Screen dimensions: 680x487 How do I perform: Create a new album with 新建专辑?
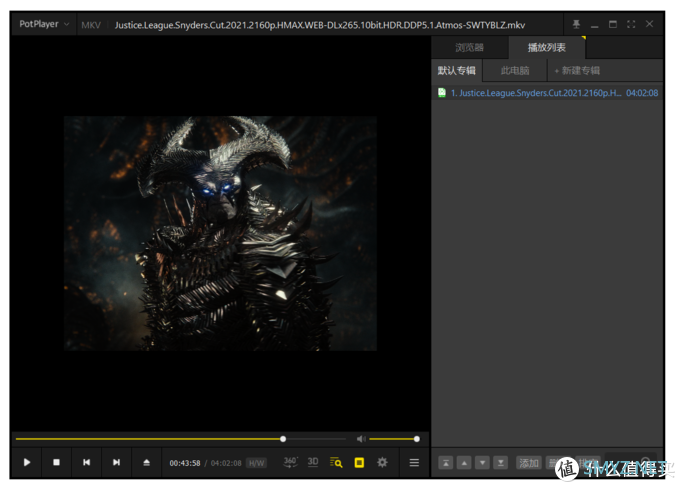click(x=577, y=70)
